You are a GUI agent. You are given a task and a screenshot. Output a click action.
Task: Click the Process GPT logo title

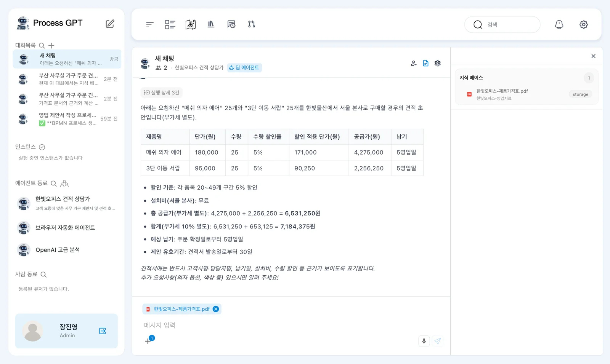(x=58, y=23)
